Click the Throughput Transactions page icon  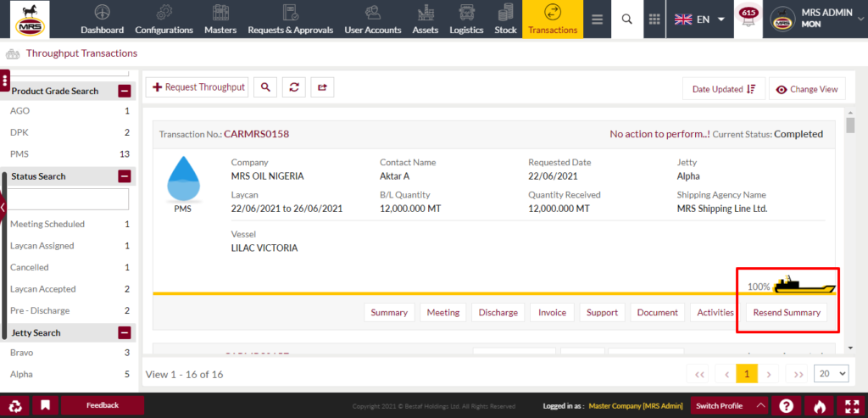point(13,53)
